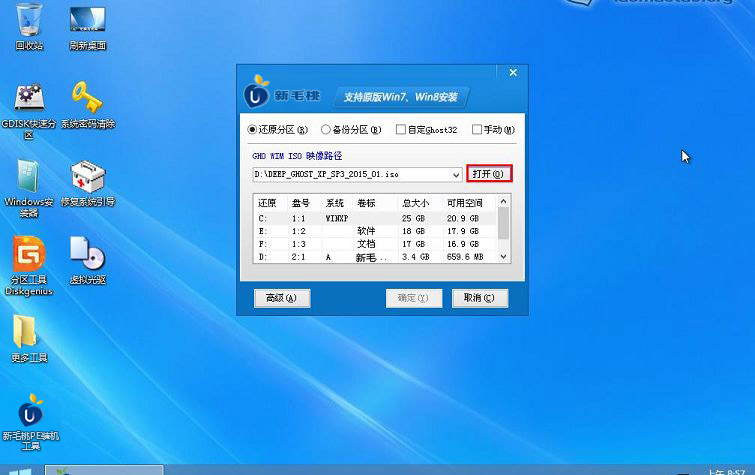
Task: Click the 取消 button
Action: 480,298
